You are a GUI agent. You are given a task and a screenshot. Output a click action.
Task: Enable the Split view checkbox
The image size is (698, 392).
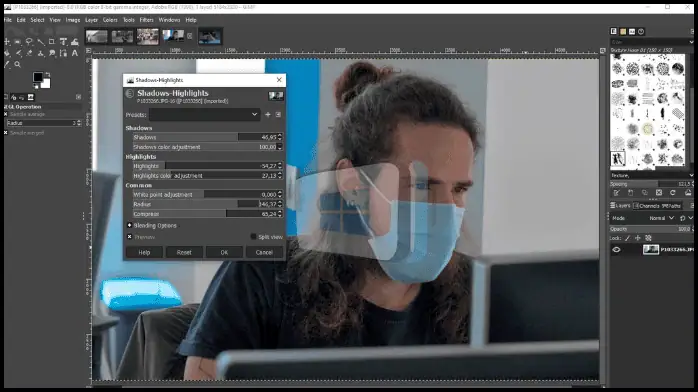253,237
